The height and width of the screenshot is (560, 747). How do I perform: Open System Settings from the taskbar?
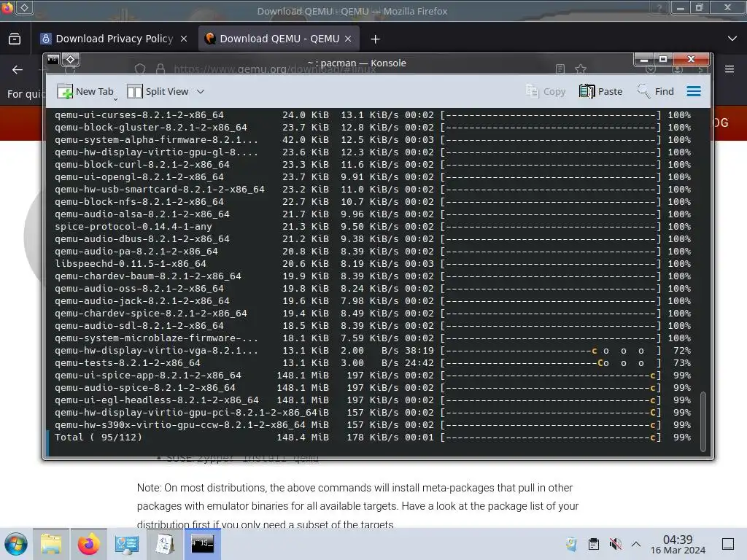[x=127, y=544]
